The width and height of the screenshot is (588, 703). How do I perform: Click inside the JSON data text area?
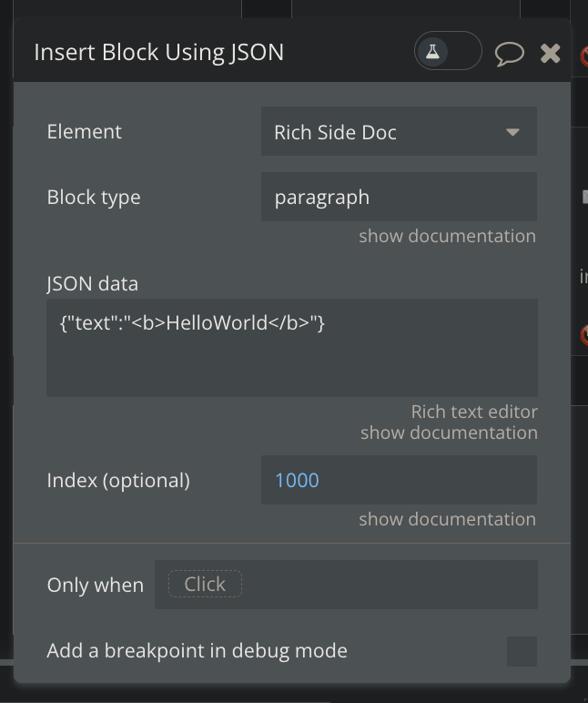click(291, 348)
